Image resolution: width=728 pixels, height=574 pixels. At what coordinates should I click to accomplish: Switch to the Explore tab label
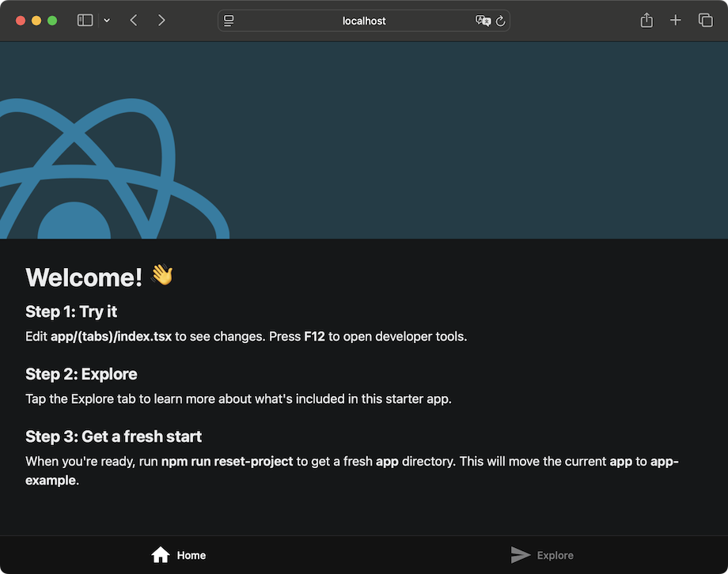coord(555,556)
